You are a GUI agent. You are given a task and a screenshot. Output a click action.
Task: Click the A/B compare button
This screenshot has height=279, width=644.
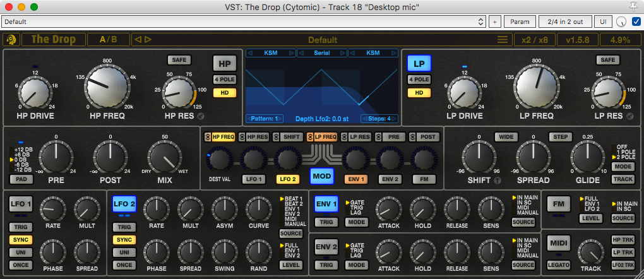tap(109, 39)
